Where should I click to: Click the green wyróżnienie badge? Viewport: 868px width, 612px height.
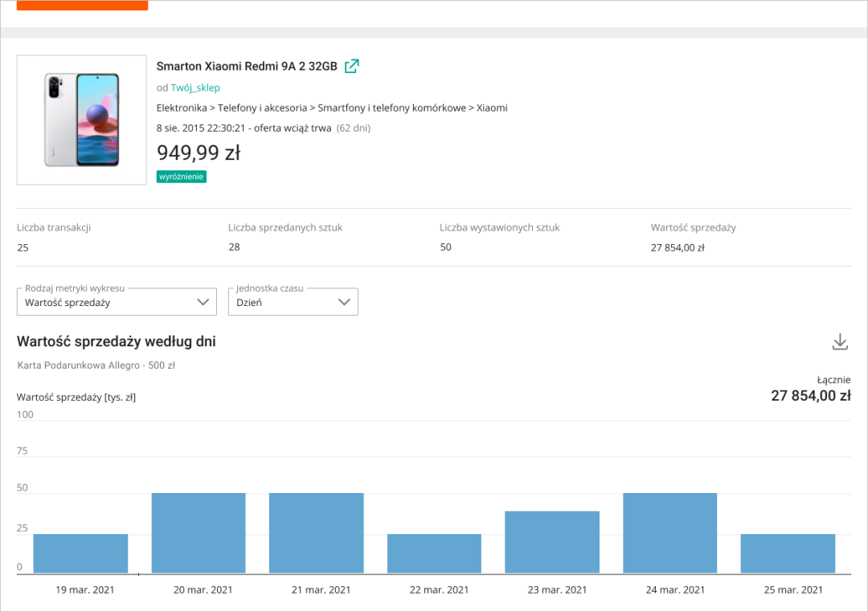[x=182, y=177]
